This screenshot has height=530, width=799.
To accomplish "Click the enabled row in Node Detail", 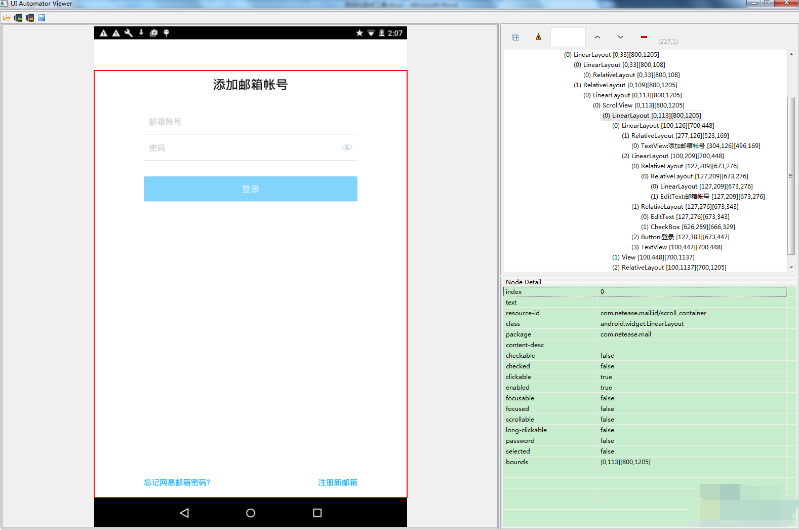I will [x=645, y=387].
